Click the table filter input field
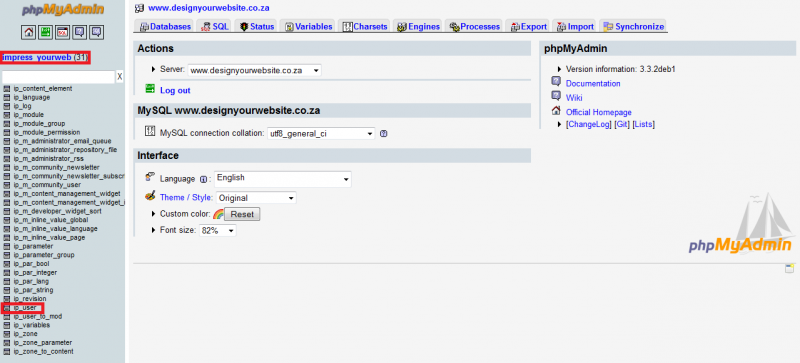The image size is (800, 363). click(x=58, y=77)
